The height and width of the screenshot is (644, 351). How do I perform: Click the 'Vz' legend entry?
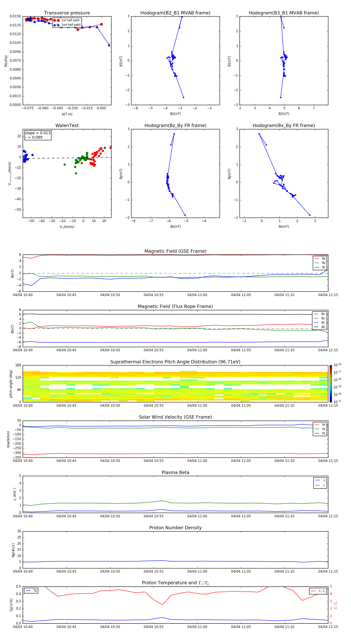[x=320, y=433]
